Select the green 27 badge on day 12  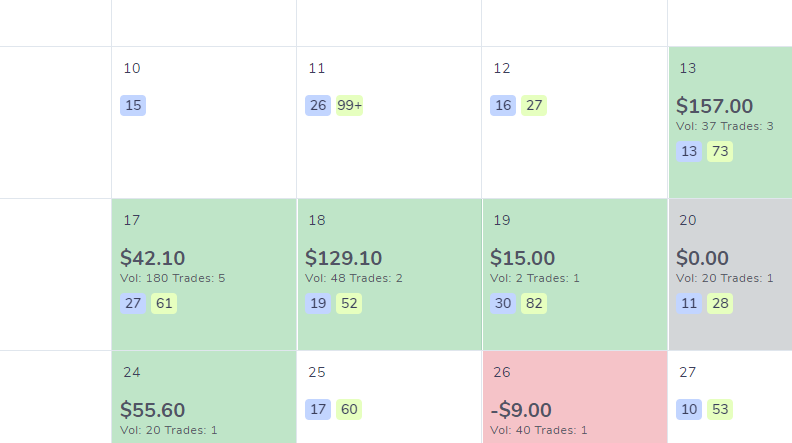[x=534, y=106]
